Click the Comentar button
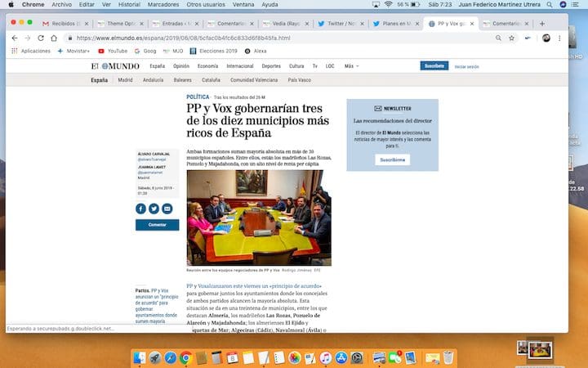Screen dimensions: 588x368 [x=157, y=225]
